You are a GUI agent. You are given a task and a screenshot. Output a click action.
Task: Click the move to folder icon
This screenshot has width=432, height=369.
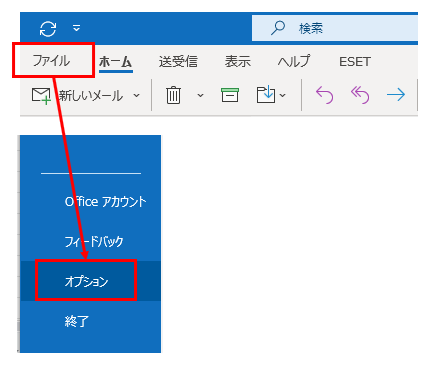click(x=266, y=95)
